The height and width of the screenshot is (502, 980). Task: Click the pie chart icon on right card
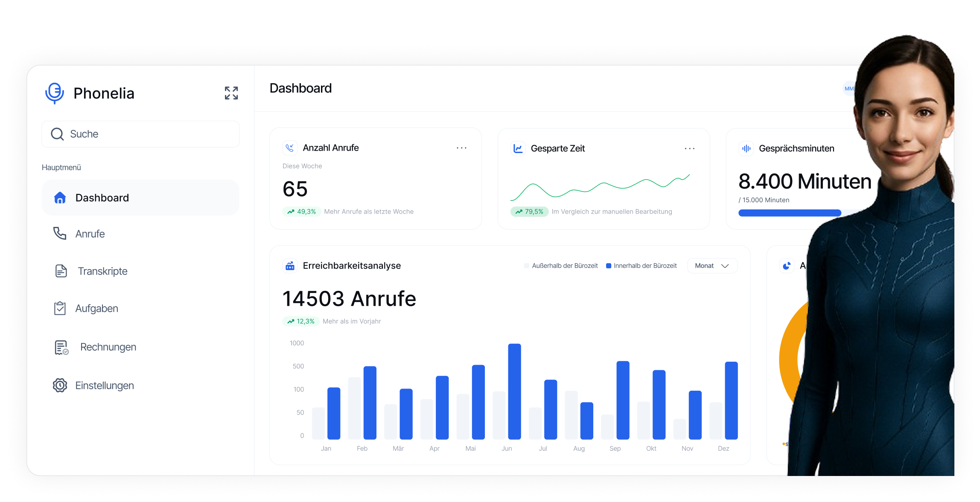pyautogui.click(x=787, y=266)
